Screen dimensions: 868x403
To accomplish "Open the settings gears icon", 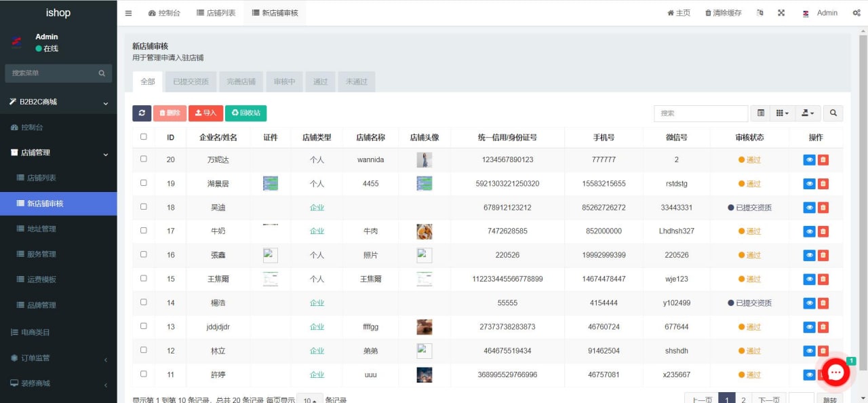I will coord(856,13).
